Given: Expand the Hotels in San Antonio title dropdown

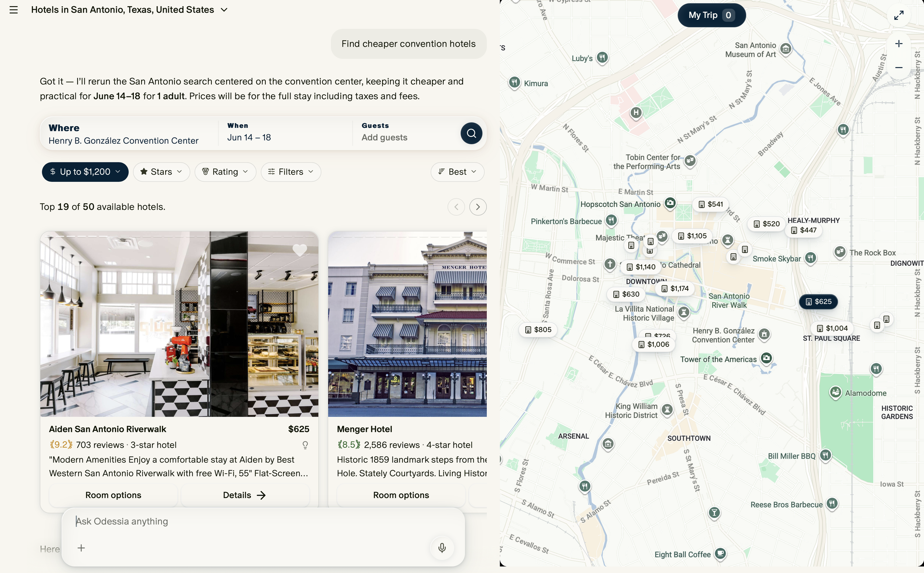Looking at the screenshot, I should coord(224,10).
